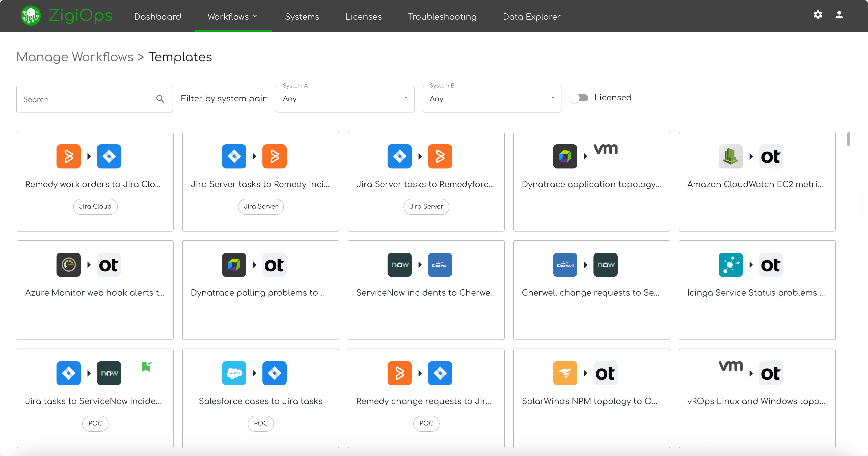This screenshot has width=868, height=456.
Task: Click the search magnifier icon
Action: tap(160, 99)
